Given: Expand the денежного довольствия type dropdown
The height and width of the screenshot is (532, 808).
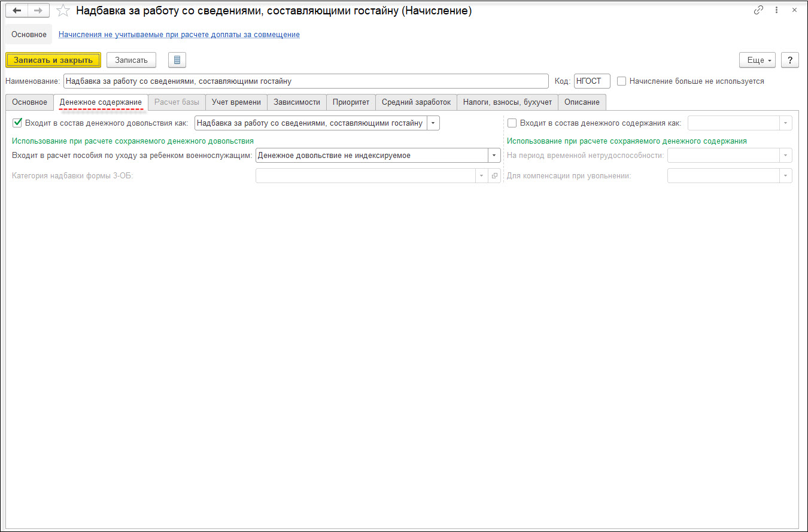Looking at the screenshot, I should pos(433,123).
